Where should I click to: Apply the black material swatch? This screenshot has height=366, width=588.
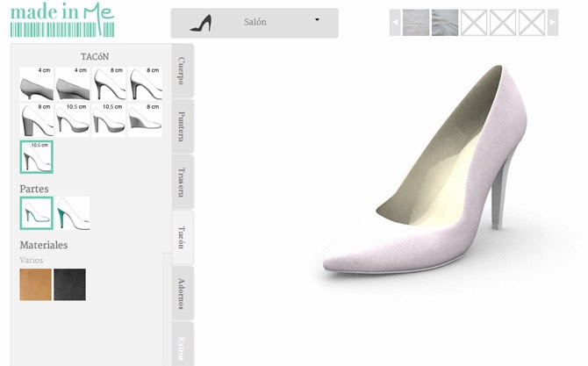pos(70,285)
